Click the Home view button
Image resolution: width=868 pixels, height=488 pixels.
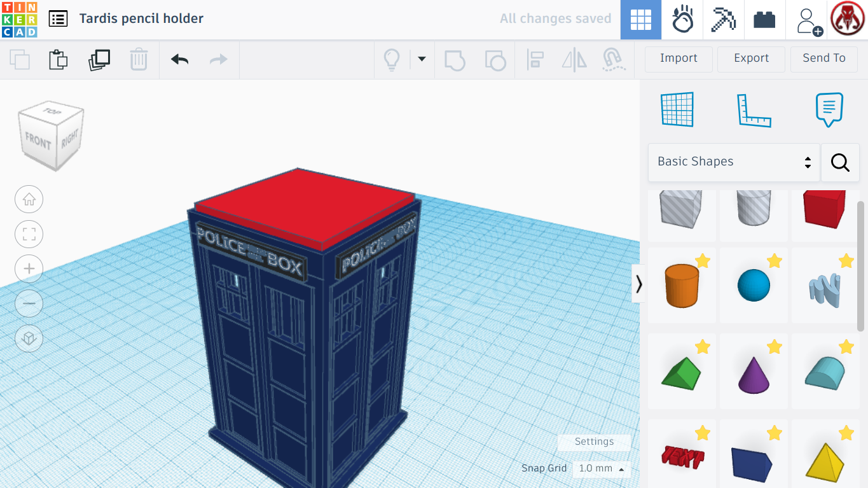pos(29,200)
